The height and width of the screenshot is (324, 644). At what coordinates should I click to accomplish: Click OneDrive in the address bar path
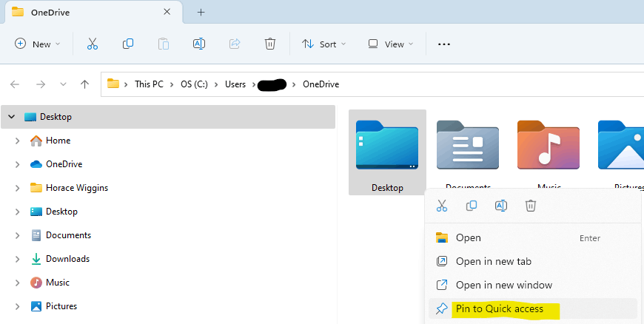tap(321, 84)
